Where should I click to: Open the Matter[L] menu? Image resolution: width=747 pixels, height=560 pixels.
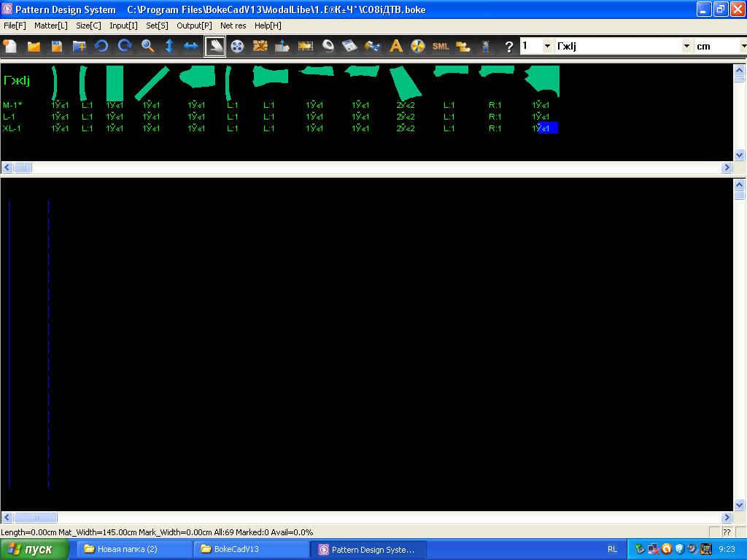pos(51,26)
